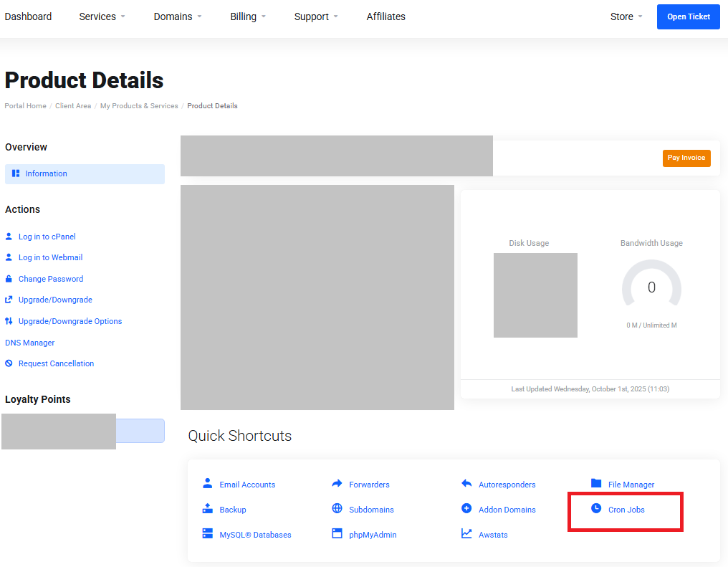Open Log in to Webmail link
Screen dimensions: 728x567
click(x=51, y=257)
